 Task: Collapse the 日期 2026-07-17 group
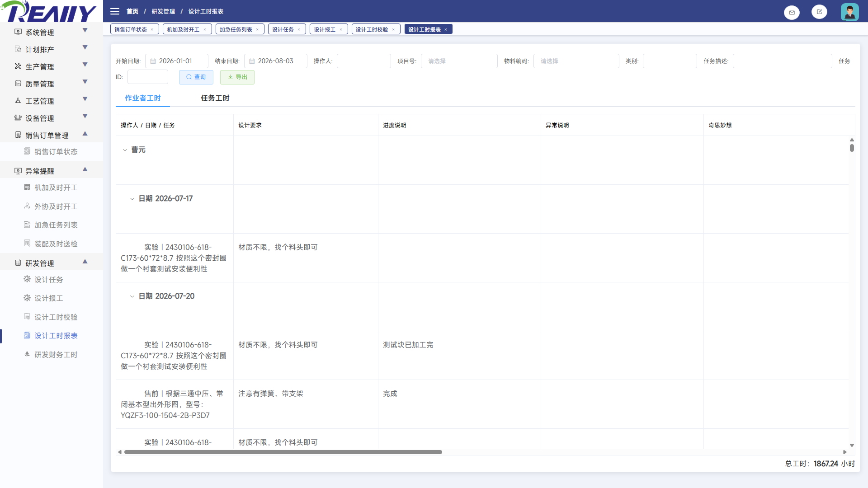(132, 199)
